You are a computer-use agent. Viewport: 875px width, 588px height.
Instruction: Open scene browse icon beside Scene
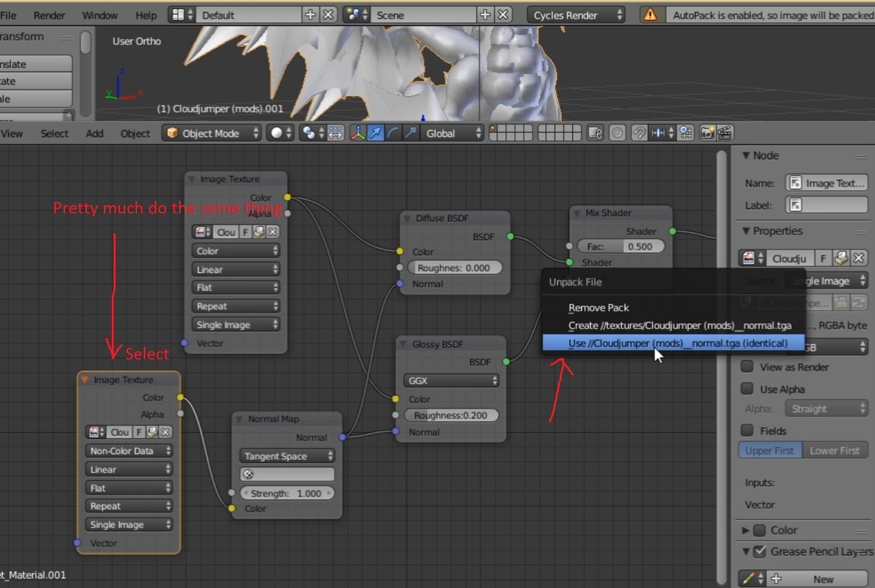tap(357, 15)
